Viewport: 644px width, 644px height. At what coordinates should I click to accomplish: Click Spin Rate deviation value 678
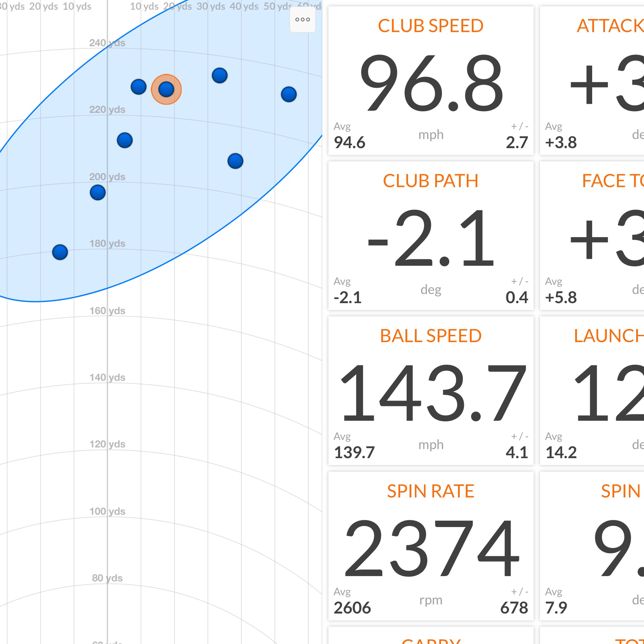(514, 608)
